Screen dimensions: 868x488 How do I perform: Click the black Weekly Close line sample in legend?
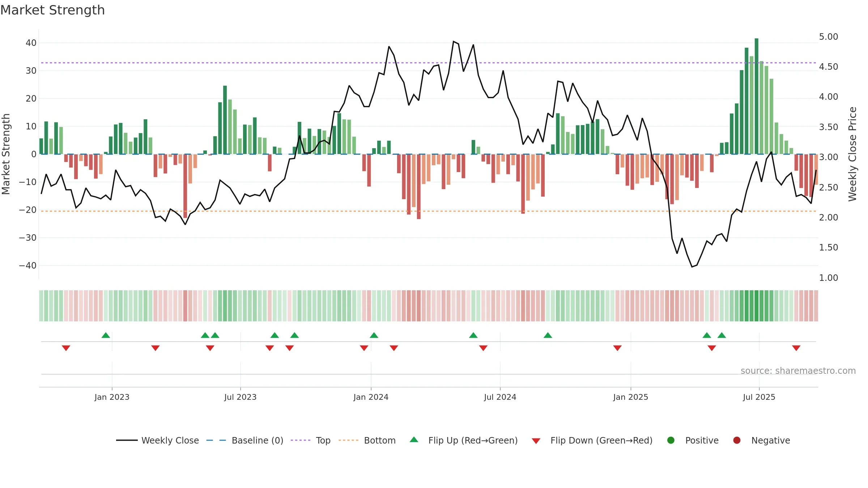coord(127,440)
